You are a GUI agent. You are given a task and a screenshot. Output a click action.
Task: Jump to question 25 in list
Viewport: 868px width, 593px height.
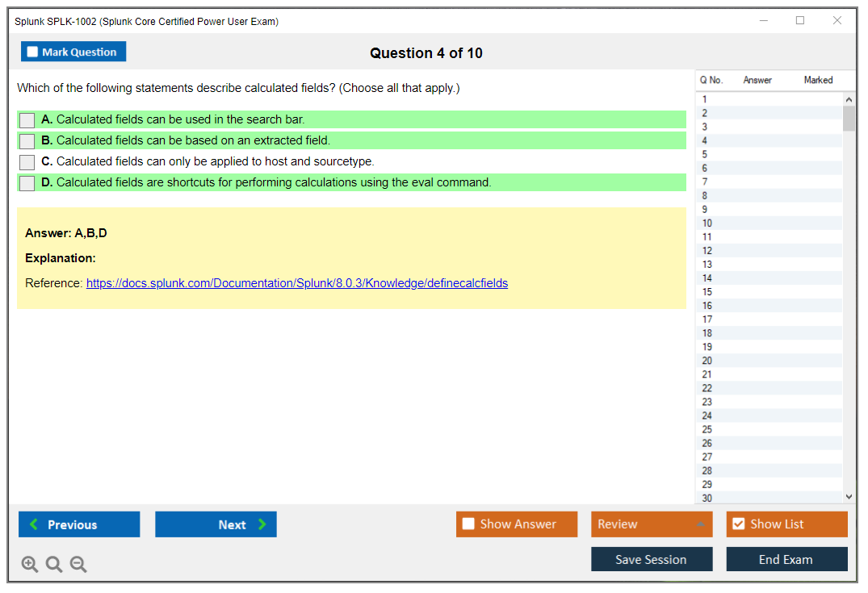click(707, 429)
